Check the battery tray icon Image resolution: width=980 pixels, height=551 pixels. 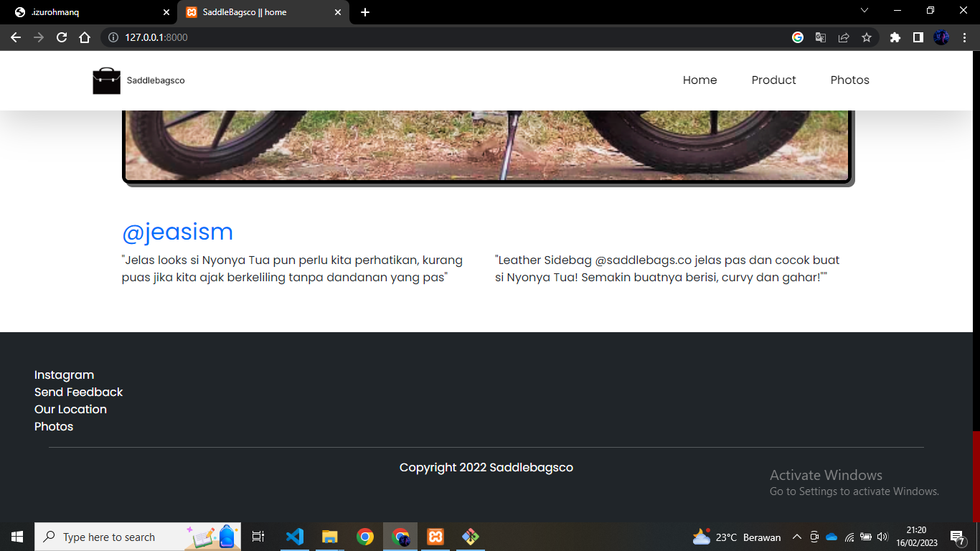point(866,537)
